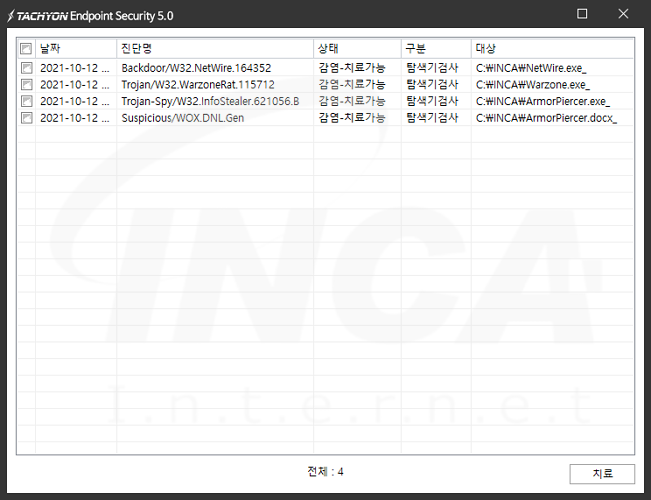Viewport: 651px width, 500px height.
Task: Sort by the 상태 column header
Action: coord(357,49)
